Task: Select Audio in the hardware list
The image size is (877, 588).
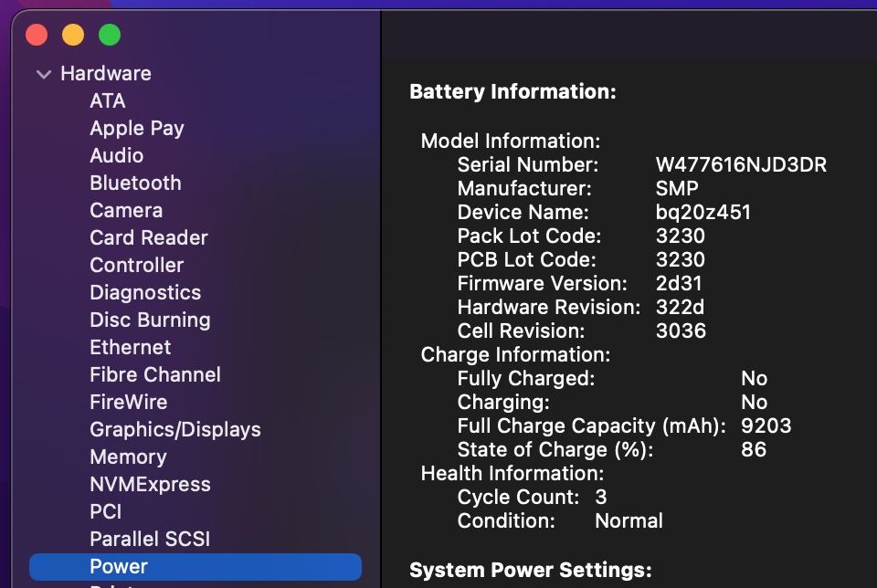Action: click(117, 156)
